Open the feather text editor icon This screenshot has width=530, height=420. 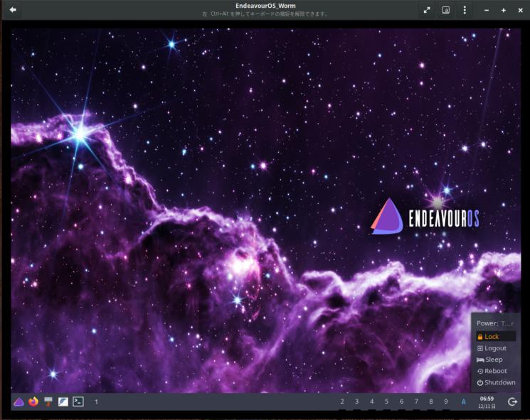tap(63, 402)
